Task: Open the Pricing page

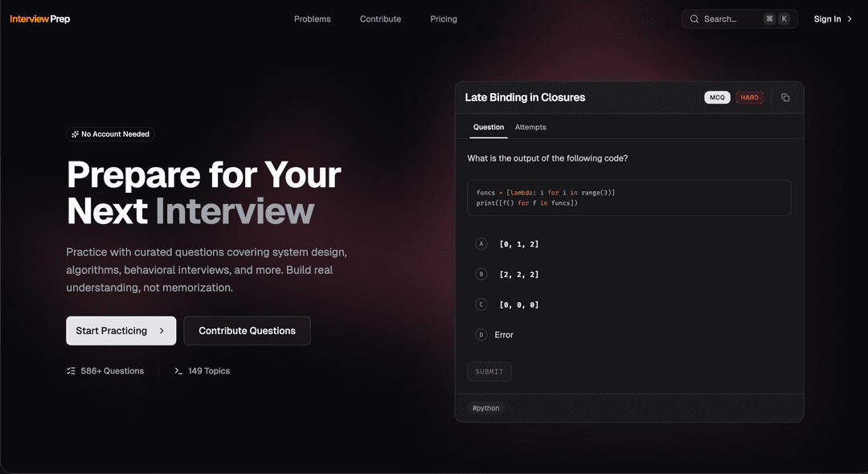Action: coord(443,18)
